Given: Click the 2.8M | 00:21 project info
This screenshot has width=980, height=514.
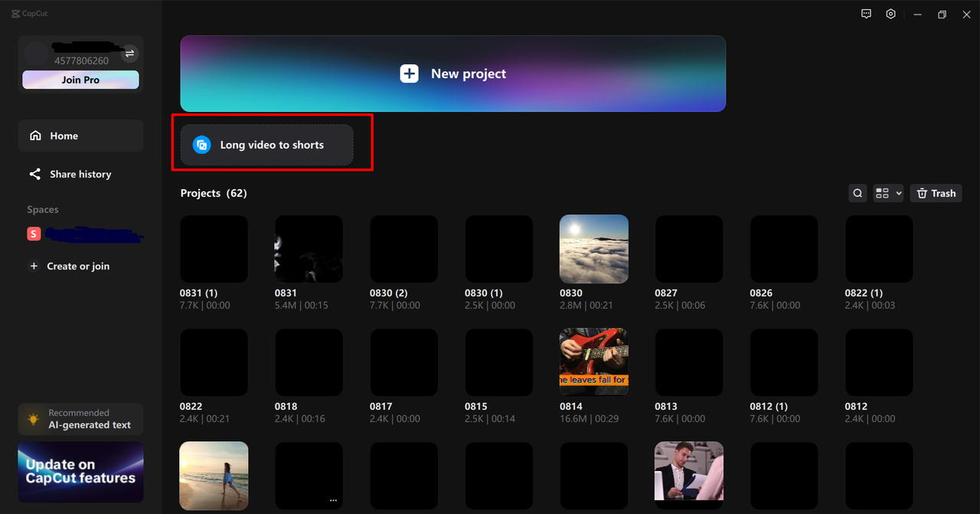Looking at the screenshot, I should coord(586,306).
